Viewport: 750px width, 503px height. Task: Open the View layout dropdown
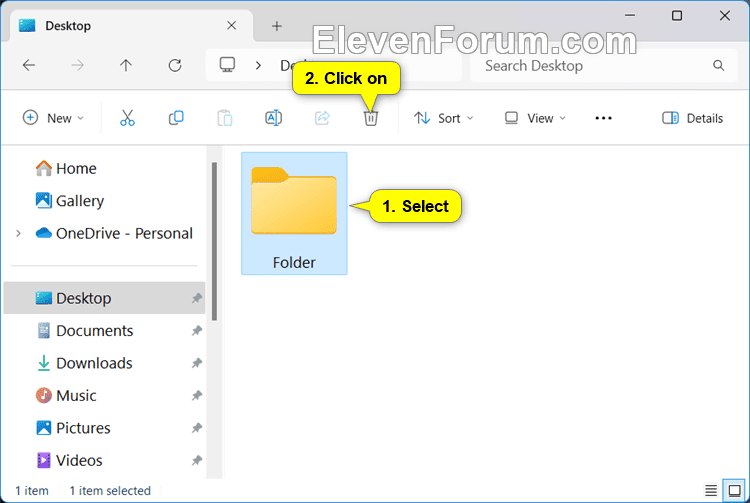[x=535, y=118]
